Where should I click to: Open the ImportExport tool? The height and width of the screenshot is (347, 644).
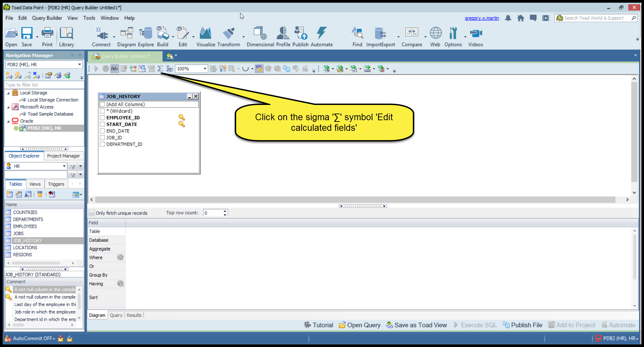click(381, 37)
